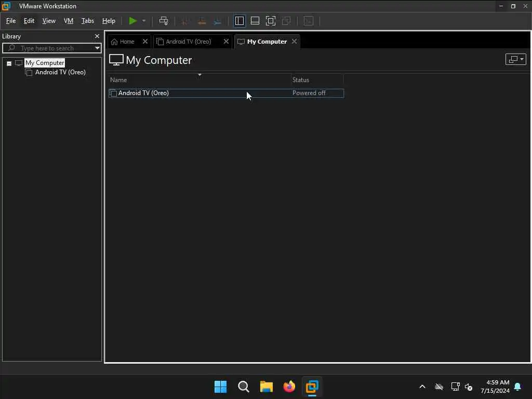
Task: Select the Android TV (Oreo) list row
Action: pyautogui.click(x=226, y=94)
